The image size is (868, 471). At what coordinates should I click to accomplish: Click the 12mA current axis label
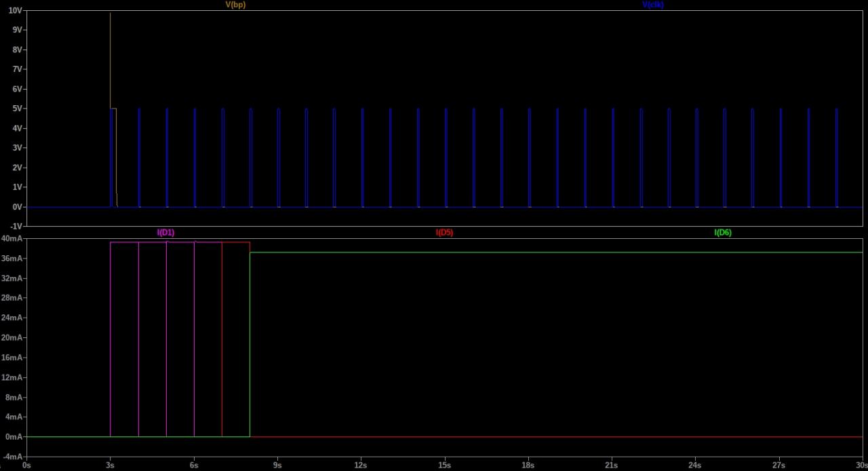12,377
